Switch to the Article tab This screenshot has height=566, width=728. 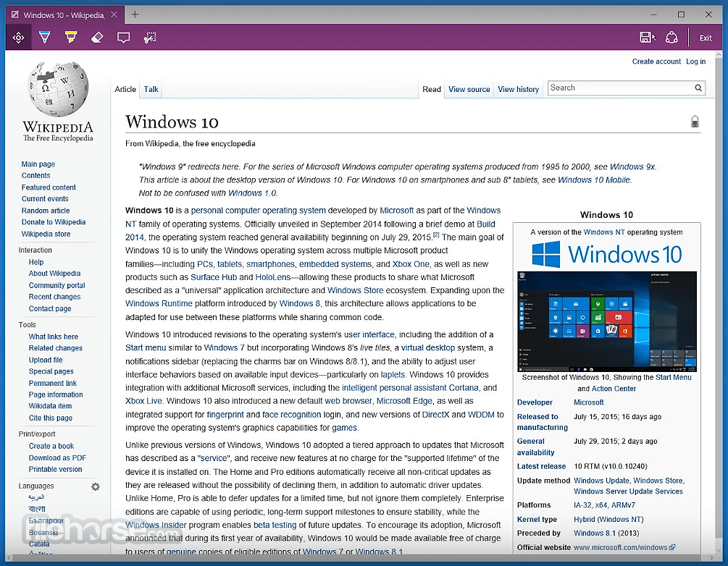[x=125, y=89]
